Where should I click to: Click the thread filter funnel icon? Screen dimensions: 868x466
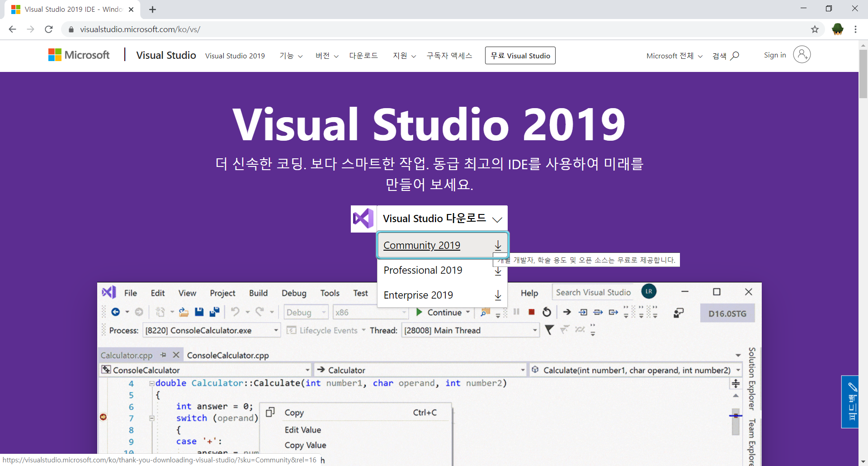549,330
